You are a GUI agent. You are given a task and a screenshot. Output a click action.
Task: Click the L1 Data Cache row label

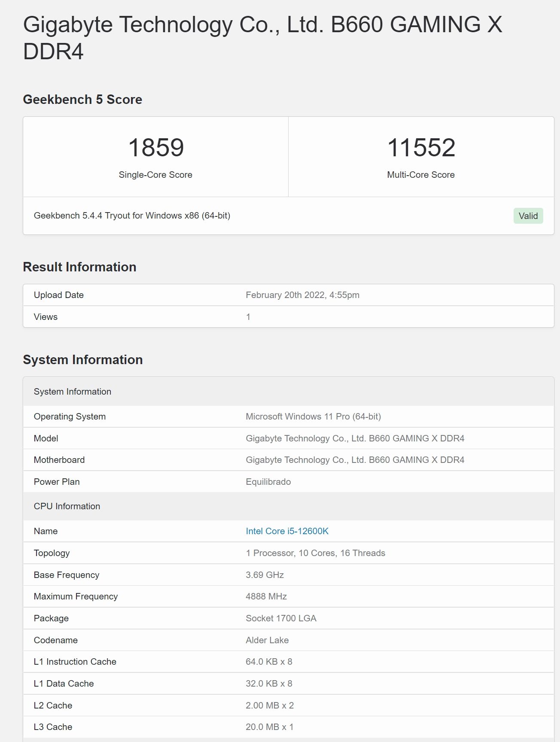pos(64,684)
